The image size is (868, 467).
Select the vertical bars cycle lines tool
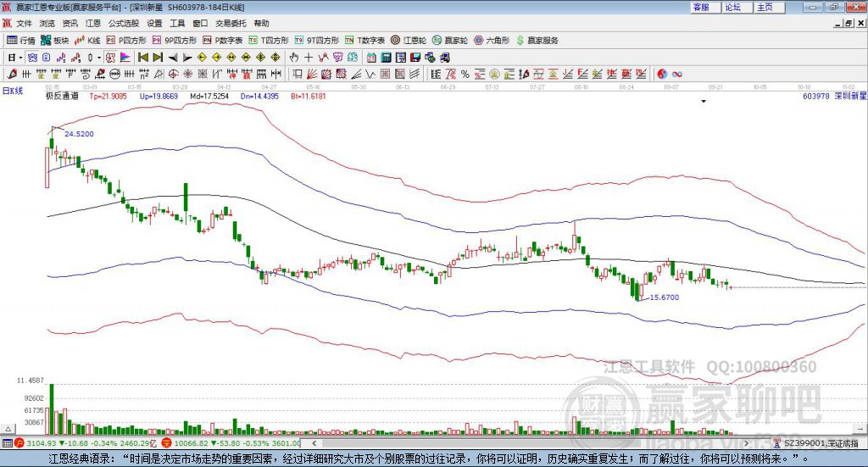click(26, 74)
